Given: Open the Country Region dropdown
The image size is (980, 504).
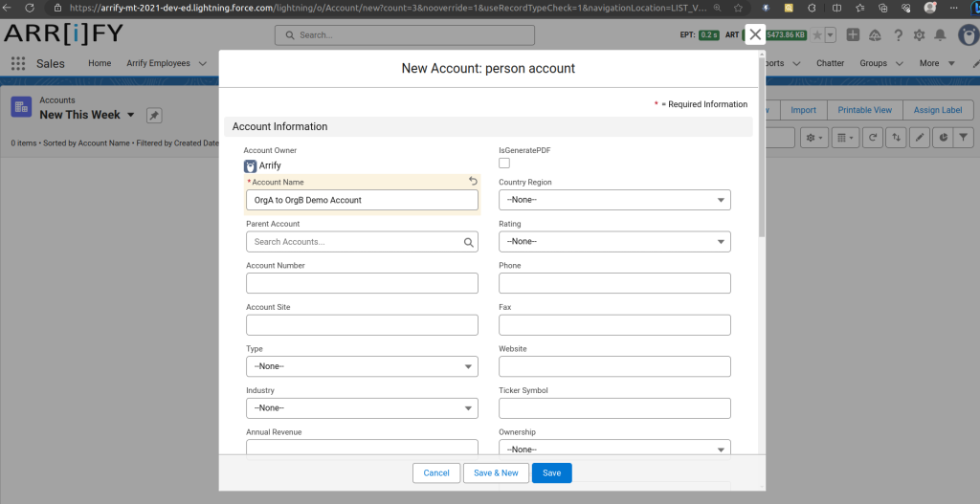Looking at the screenshot, I should (614, 200).
